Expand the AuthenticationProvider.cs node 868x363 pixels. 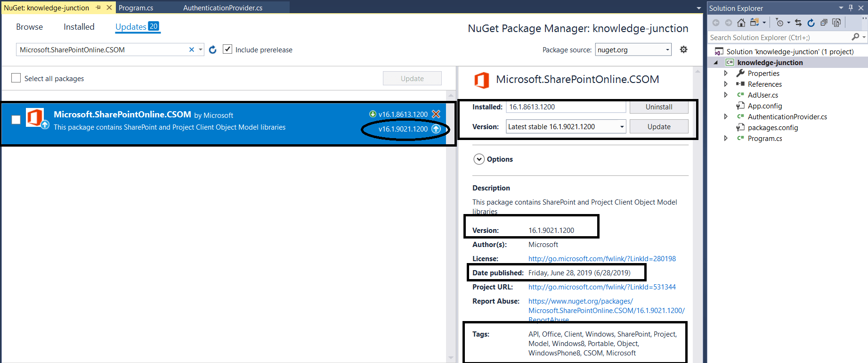(x=726, y=116)
